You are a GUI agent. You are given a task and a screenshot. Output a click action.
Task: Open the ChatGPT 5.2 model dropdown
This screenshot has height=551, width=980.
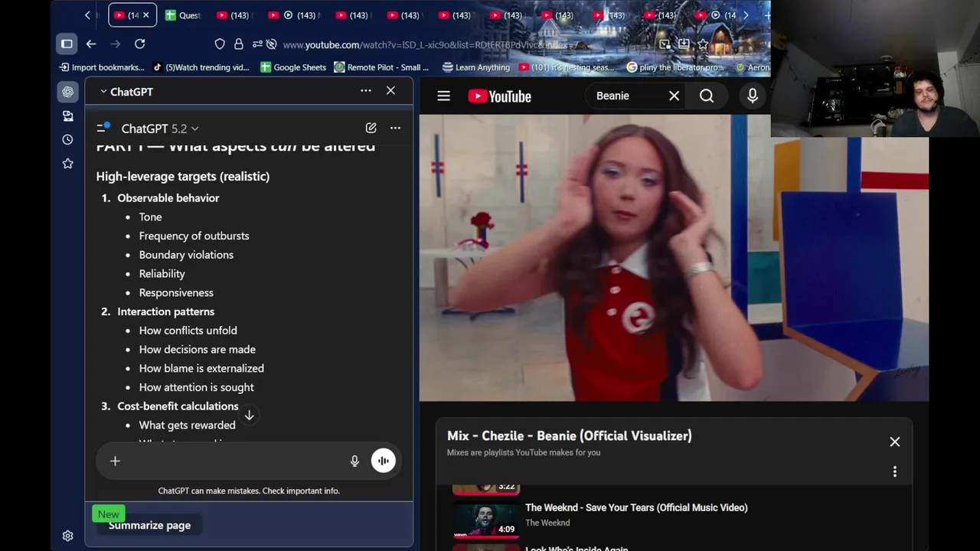click(160, 129)
